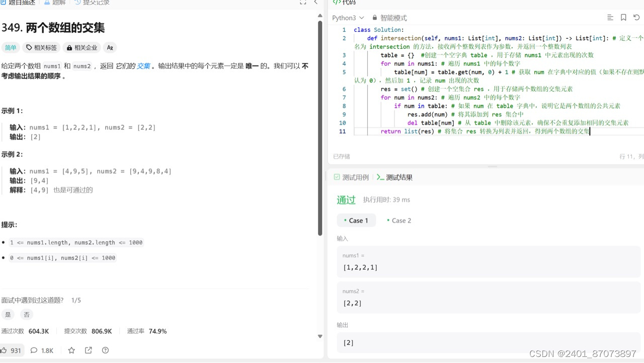
Task: Click the translate language Aχ icon
Action: click(x=110, y=48)
